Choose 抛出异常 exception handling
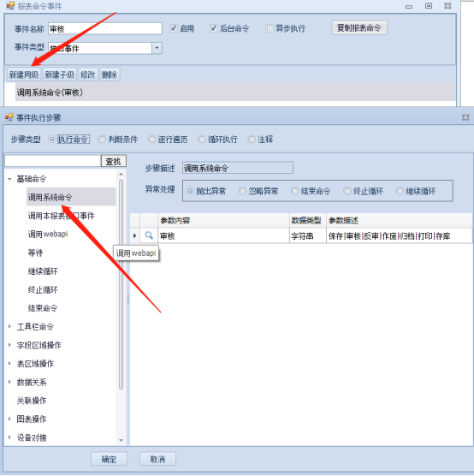This screenshot has height=476, width=474. click(190, 191)
